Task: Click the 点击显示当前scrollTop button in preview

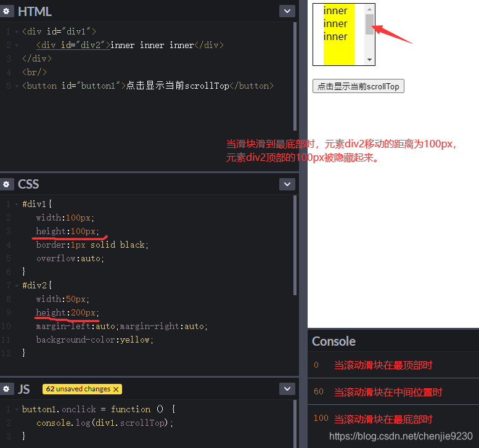Action: tap(358, 86)
